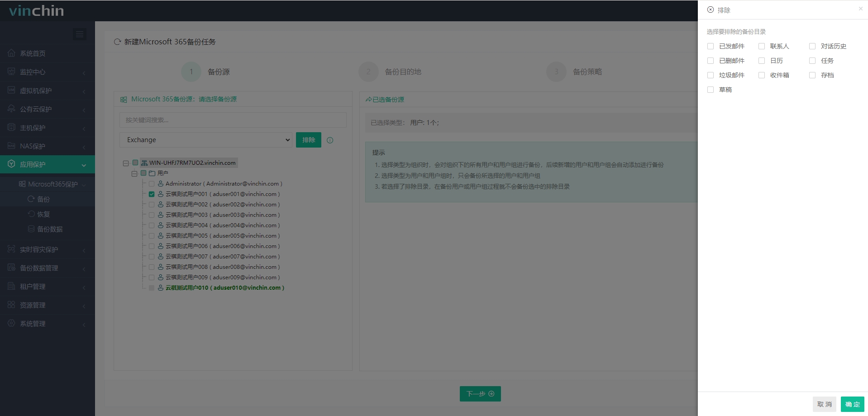Check the 联系人 exclusion checkbox

tap(762, 46)
